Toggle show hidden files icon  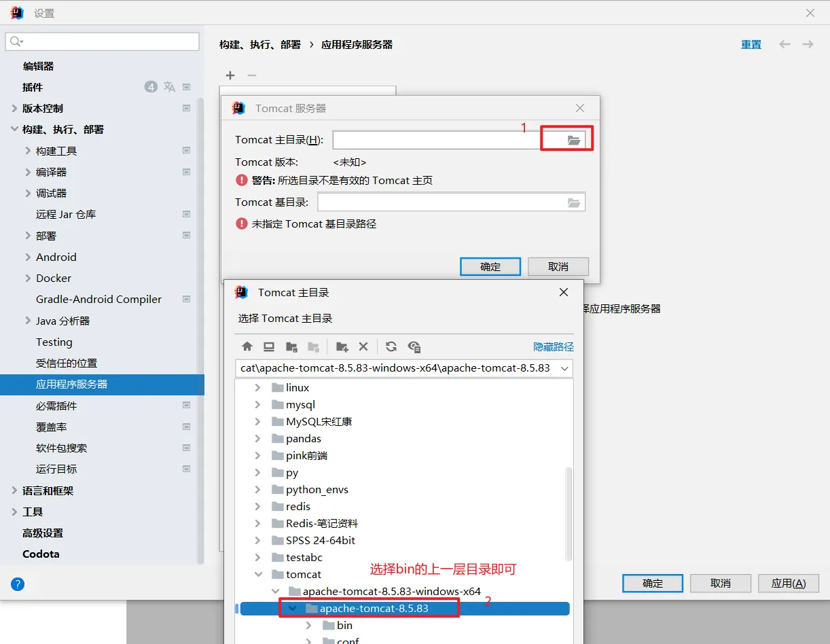pos(414,346)
